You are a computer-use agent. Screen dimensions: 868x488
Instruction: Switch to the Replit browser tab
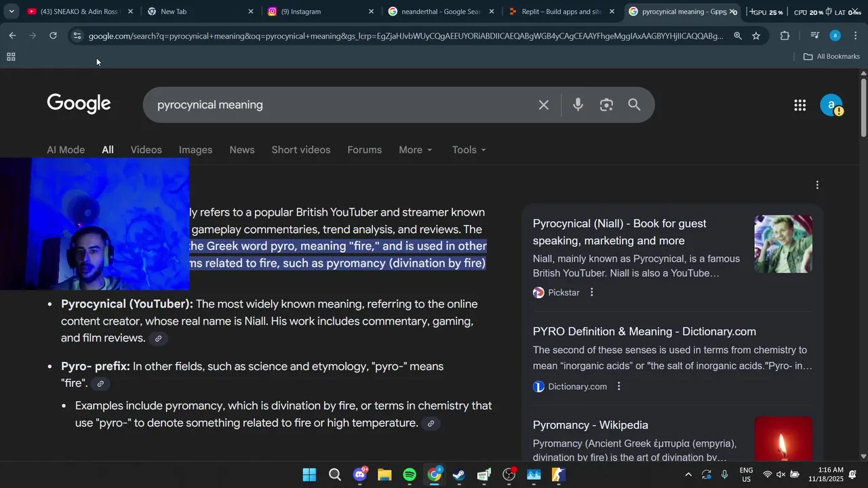point(561,12)
